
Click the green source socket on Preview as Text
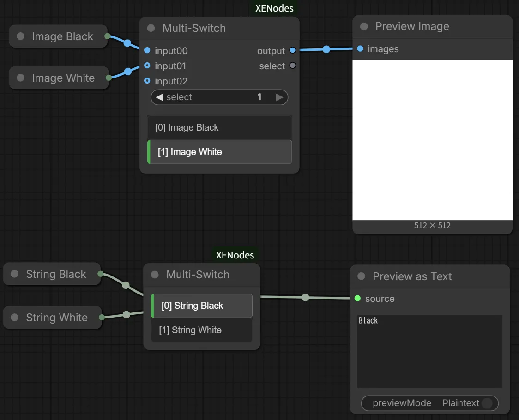(357, 298)
